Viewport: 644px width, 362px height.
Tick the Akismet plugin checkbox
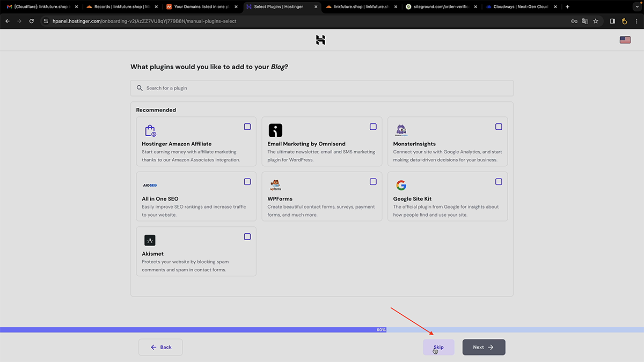(247, 237)
